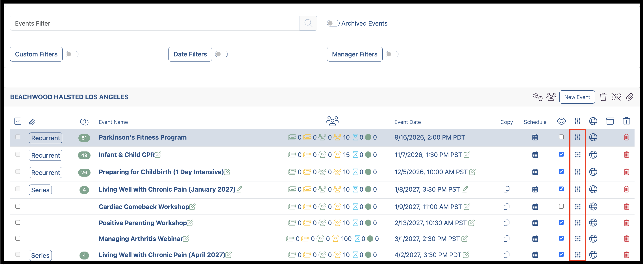Click the select-all checkbox in table header
644x265 pixels.
18,121
